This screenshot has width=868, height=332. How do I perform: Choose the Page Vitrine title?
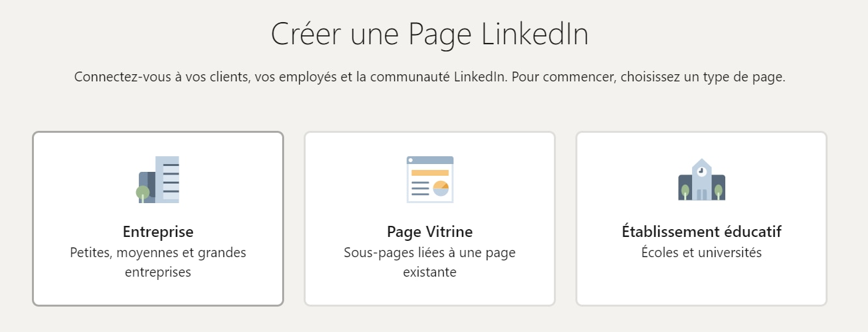click(x=429, y=232)
